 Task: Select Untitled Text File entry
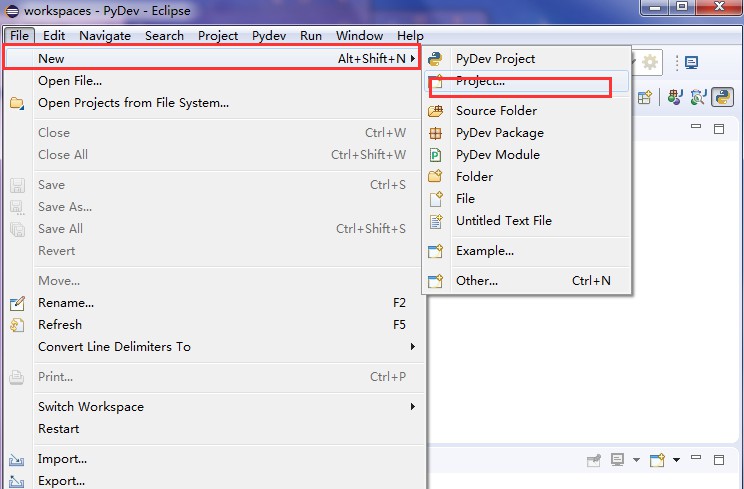[528, 221]
